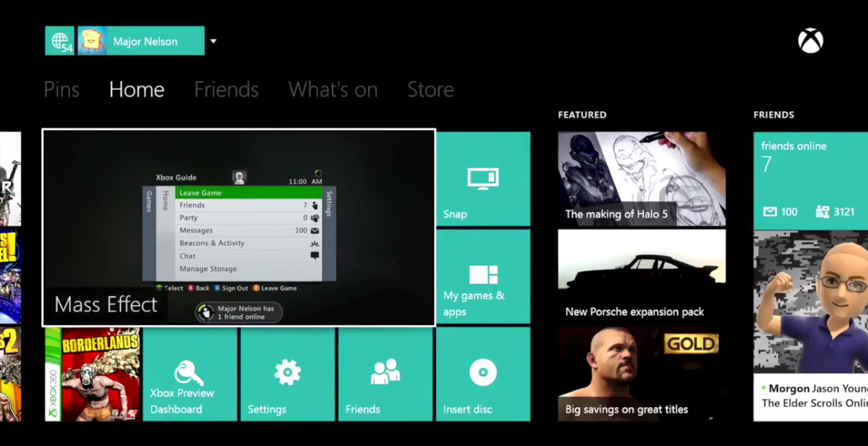This screenshot has height=446, width=868.
Task: Open Major Nelson profile tile
Action: pos(141,41)
